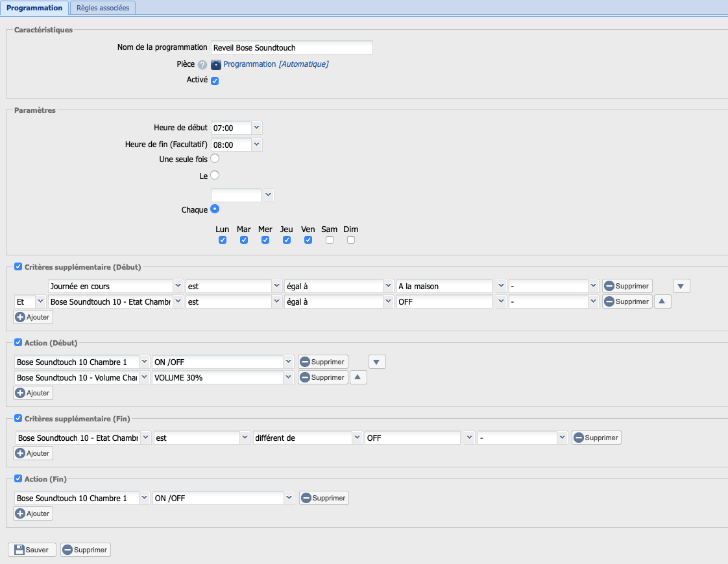The image size is (728, 564).
Task: Click the Programmation room icon
Action: pyautogui.click(x=216, y=65)
